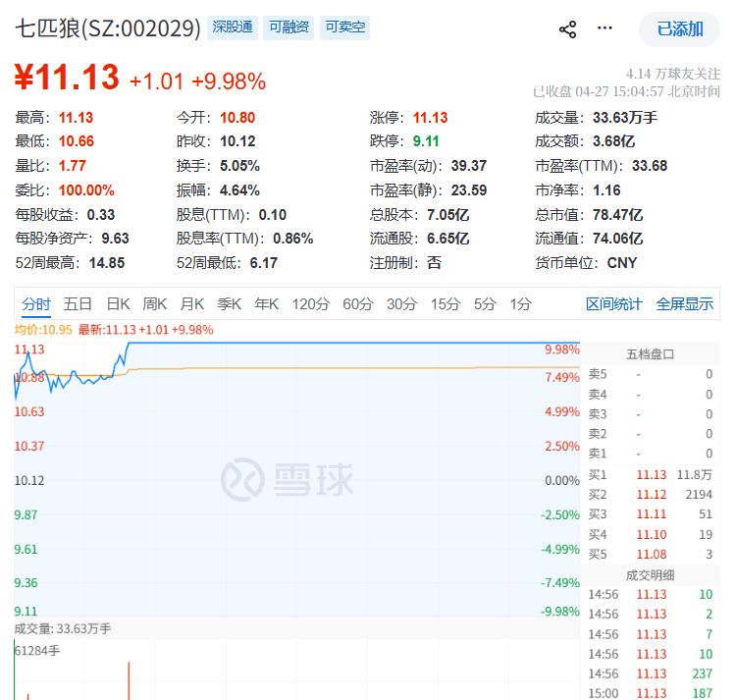Click the 涨停 11.13 value
The image size is (736, 700).
pos(431,118)
